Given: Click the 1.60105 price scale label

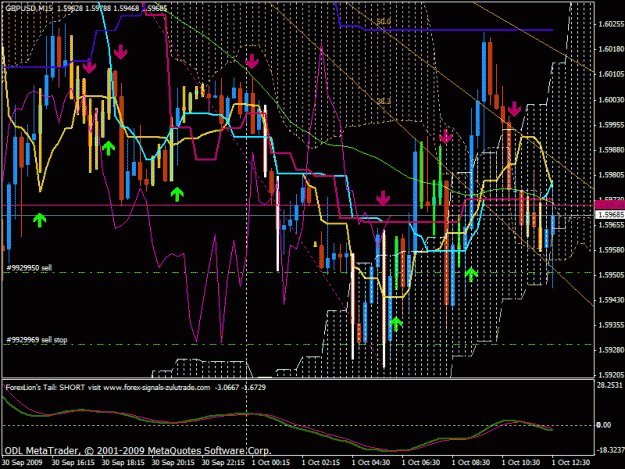Looking at the screenshot, I should click(x=611, y=75).
